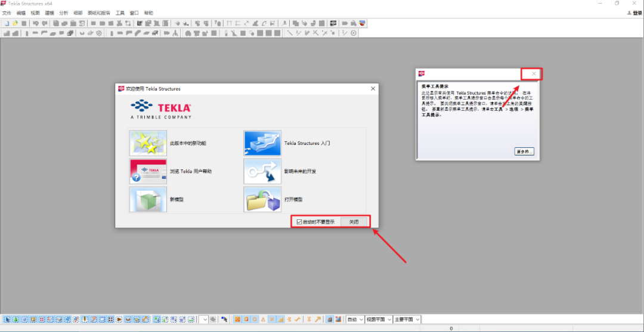Click the Save icon in top toolbar

point(24,23)
